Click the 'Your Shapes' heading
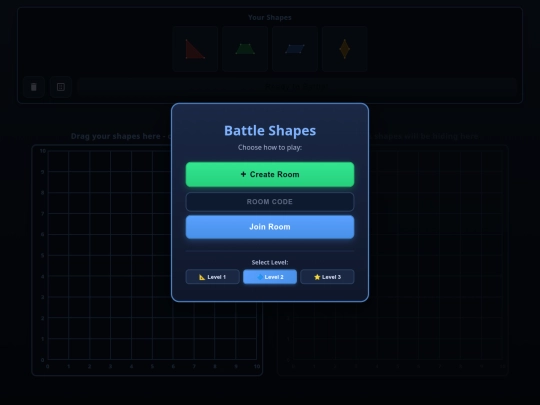 [x=270, y=17]
